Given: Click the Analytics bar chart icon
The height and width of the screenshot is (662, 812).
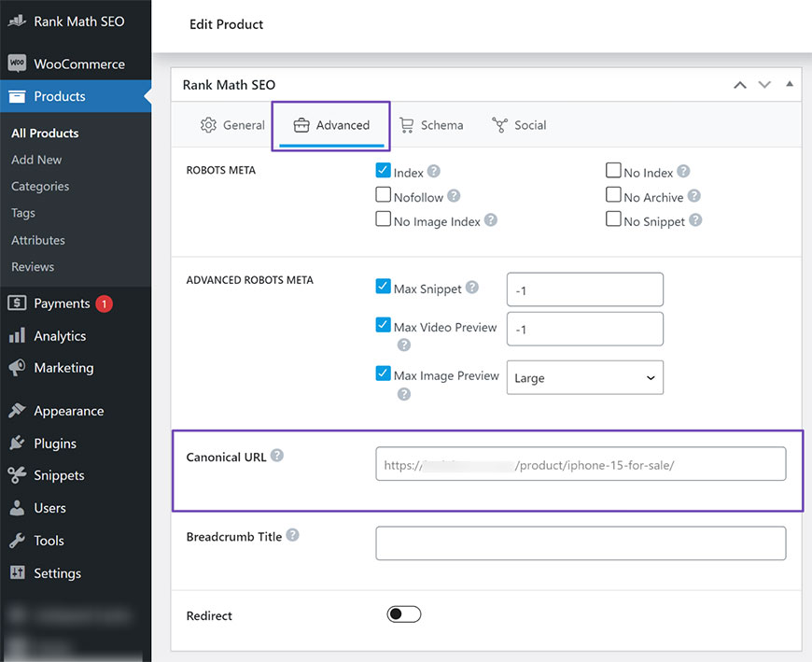Looking at the screenshot, I should click(17, 335).
